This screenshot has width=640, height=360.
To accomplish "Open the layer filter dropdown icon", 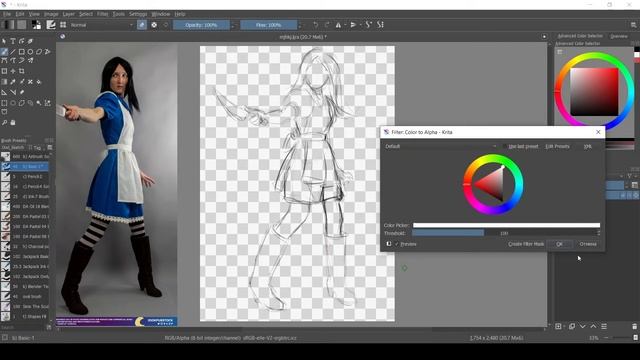I will coord(630,176).
